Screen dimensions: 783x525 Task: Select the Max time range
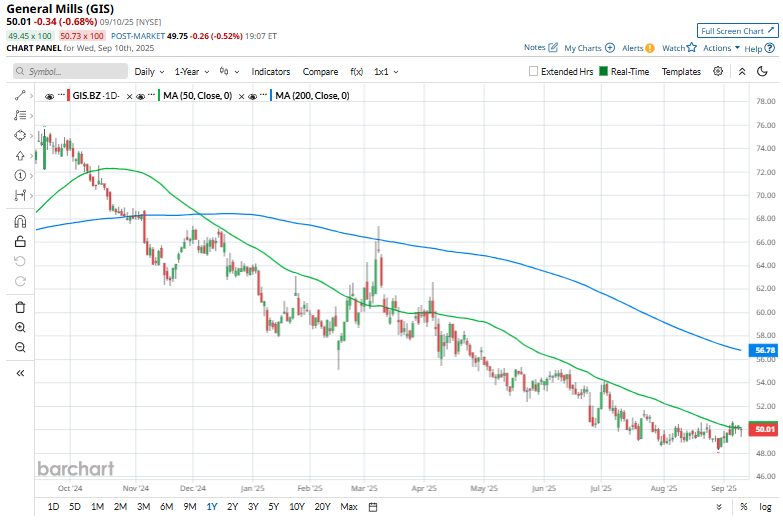click(349, 507)
